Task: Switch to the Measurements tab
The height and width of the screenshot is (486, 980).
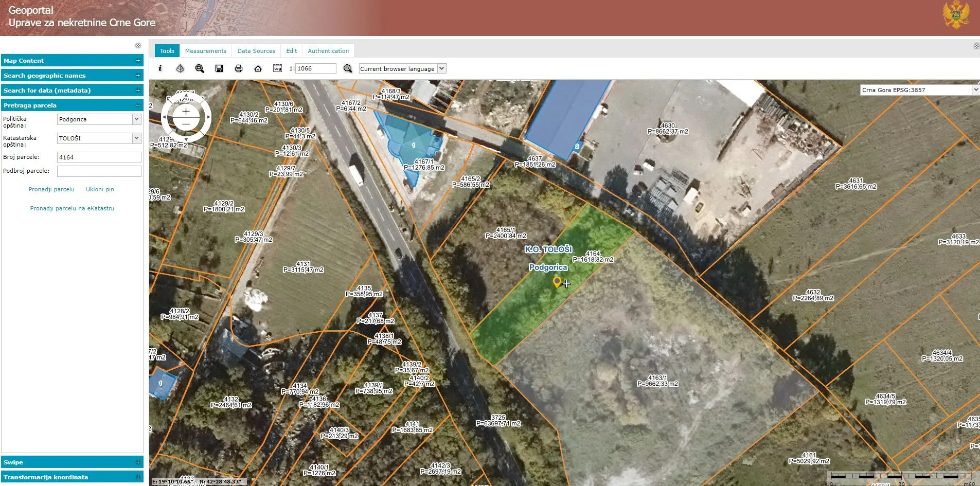Action: pos(206,51)
